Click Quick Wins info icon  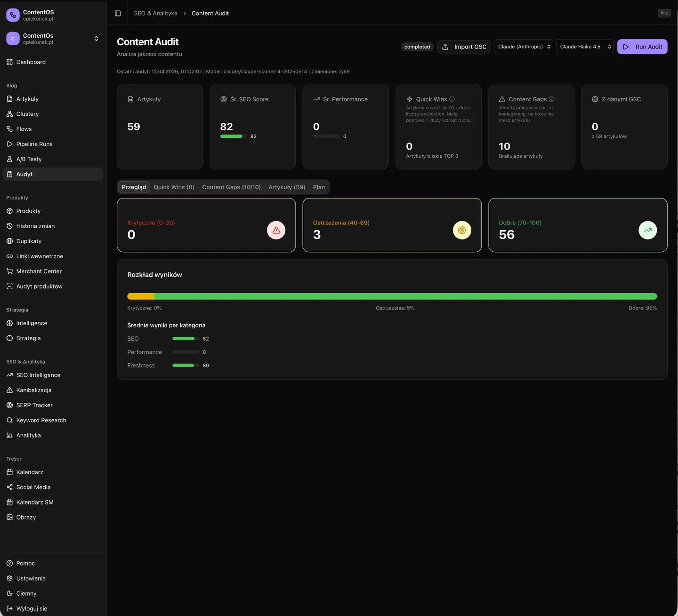point(452,99)
